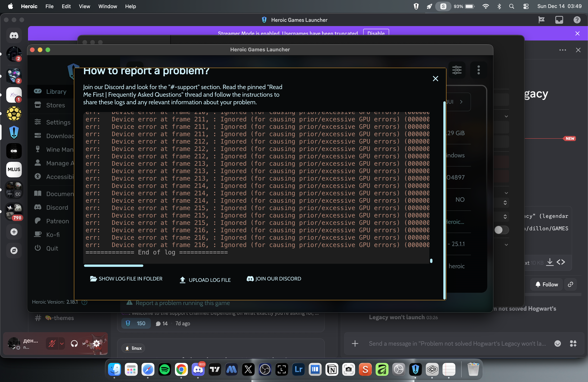Toggle the switch behind the launcher window
The width and height of the screenshot is (588, 382).
(501, 230)
